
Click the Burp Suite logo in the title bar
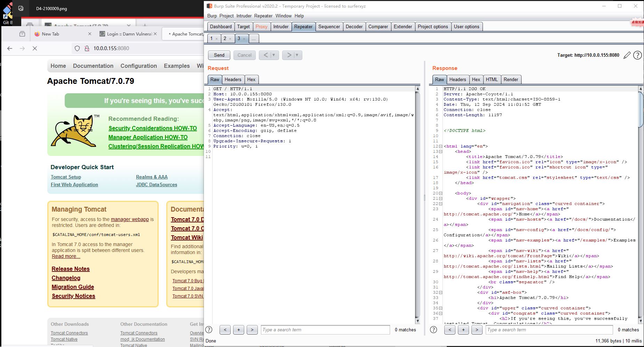click(209, 6)
